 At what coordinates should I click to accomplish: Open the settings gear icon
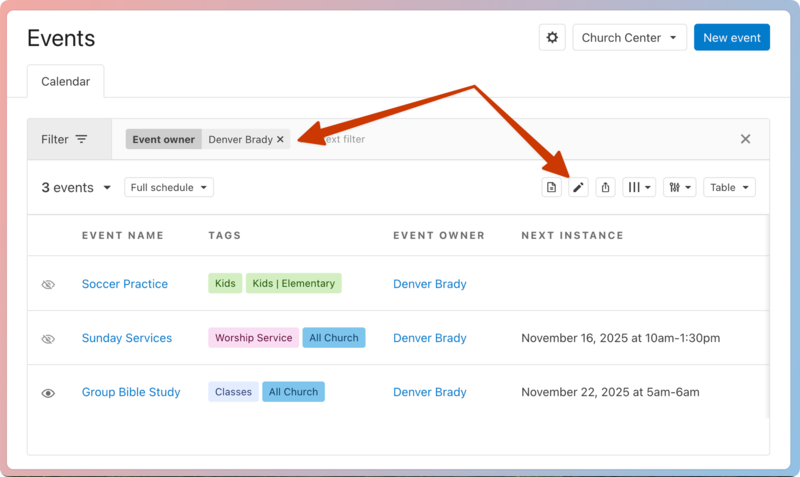point(552,38)
